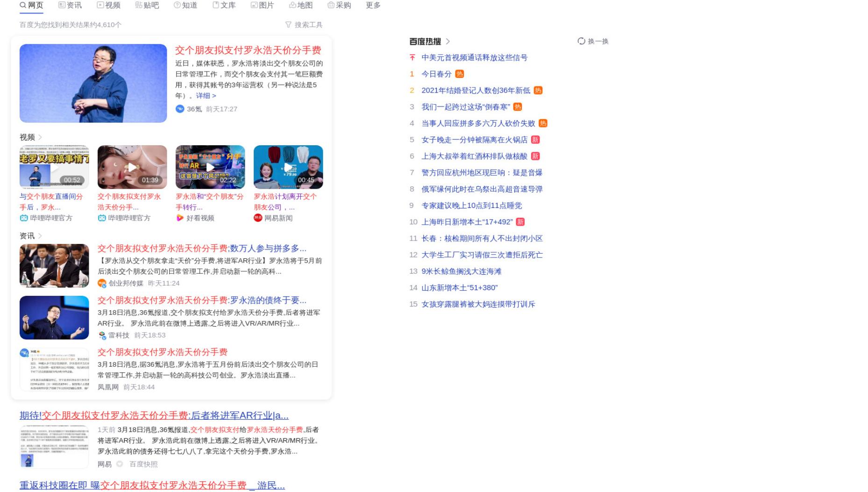Viewport: 868px width, 492px height.
Task: Open hot search 专家建议晚上10点到11点睡觉
Action: point(472,206)
